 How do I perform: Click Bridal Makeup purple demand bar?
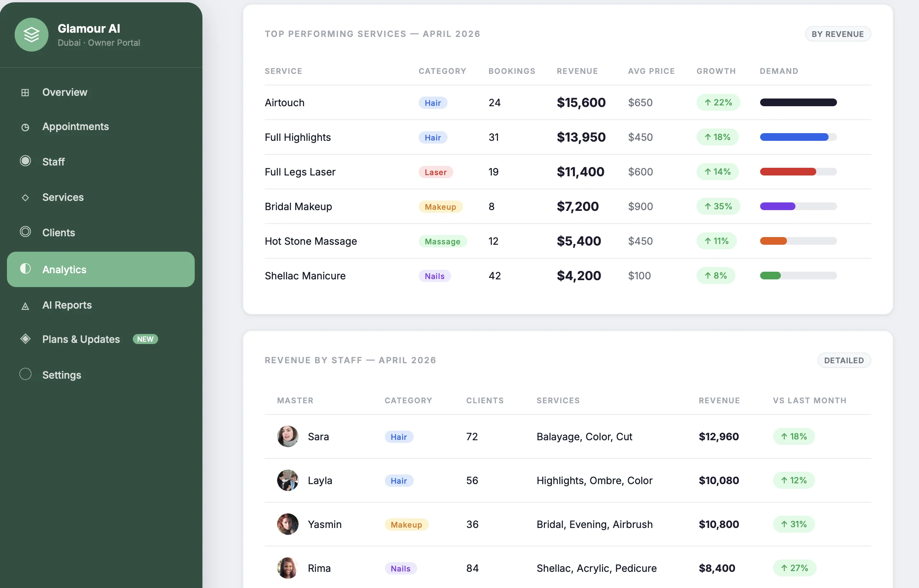(778, 206)
